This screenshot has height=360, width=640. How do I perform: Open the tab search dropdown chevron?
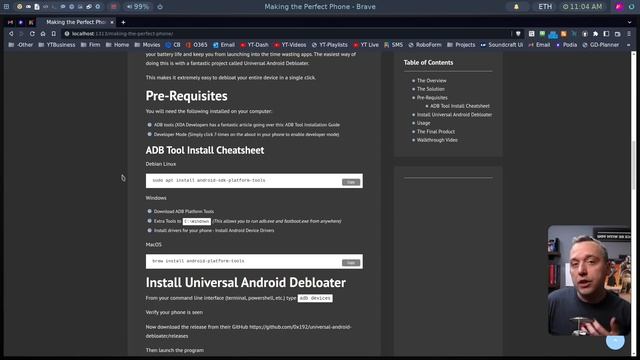tap(629, 22)
